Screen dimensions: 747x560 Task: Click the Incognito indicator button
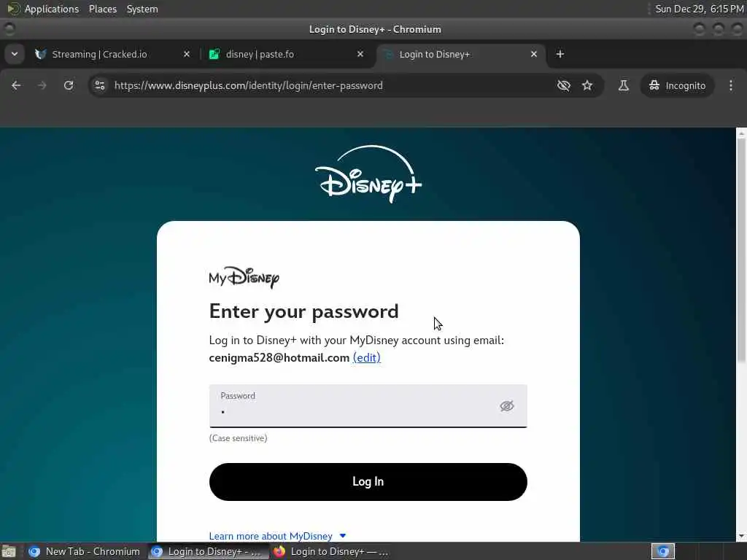tap(677, 86)
